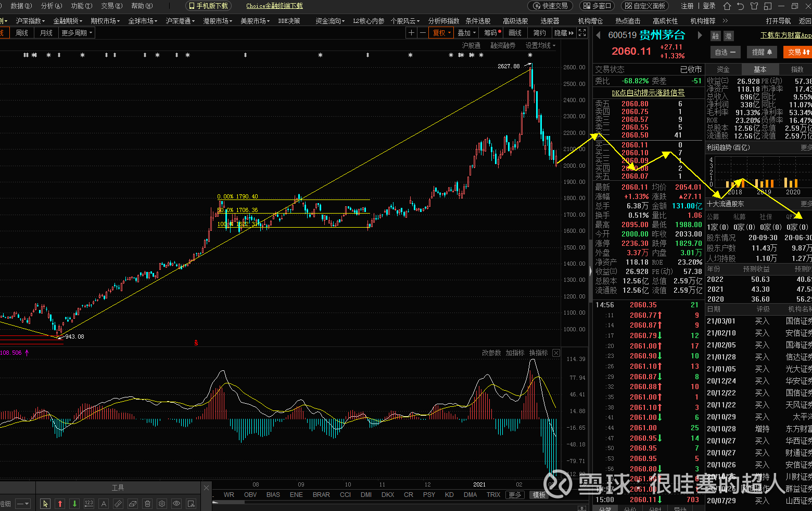The image size is (812, 511).
Task: Click the trash delete-all drawings icon
Action: point(147,504)
